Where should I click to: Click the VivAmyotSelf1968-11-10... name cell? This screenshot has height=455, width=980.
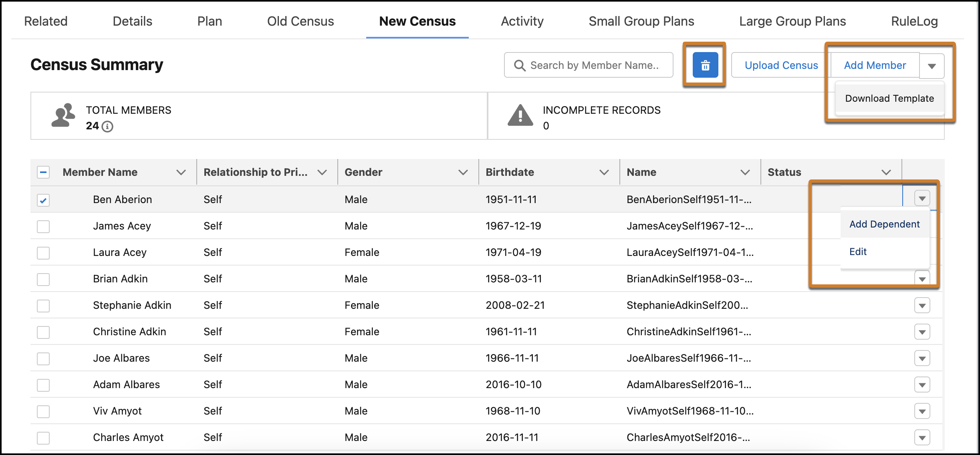(x=690, y=411)
